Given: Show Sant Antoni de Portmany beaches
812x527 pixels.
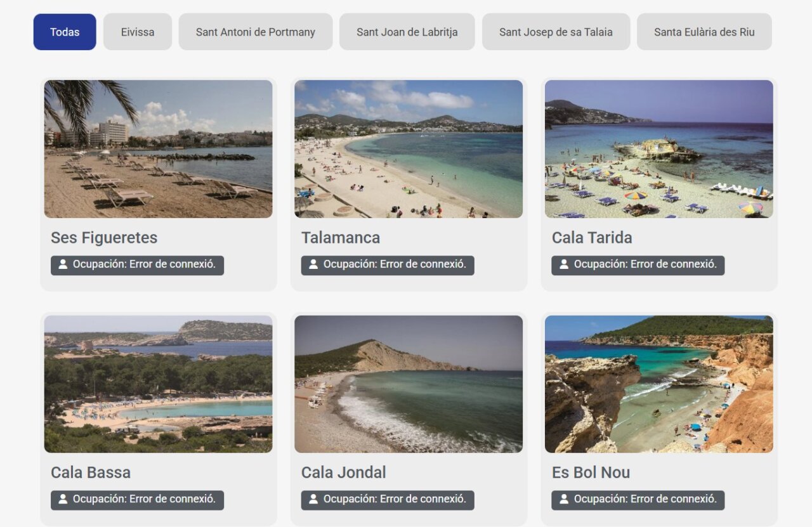Looking at the screenshot, I should [256, 32].
